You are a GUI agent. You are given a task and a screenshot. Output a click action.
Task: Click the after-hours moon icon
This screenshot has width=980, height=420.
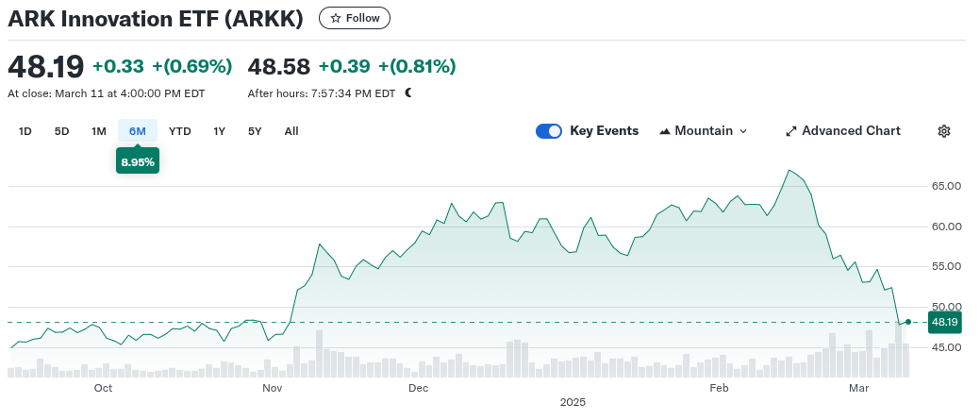(408, 93)
